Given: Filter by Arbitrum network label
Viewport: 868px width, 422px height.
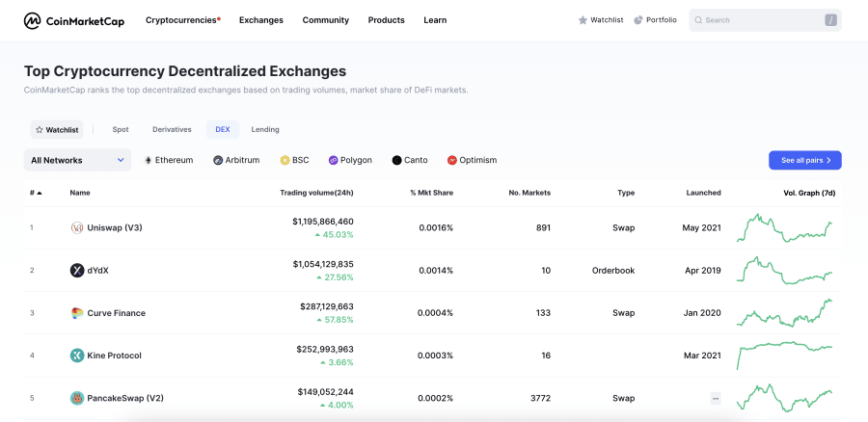Looking at the screenshot, I should tap(242, 160).
